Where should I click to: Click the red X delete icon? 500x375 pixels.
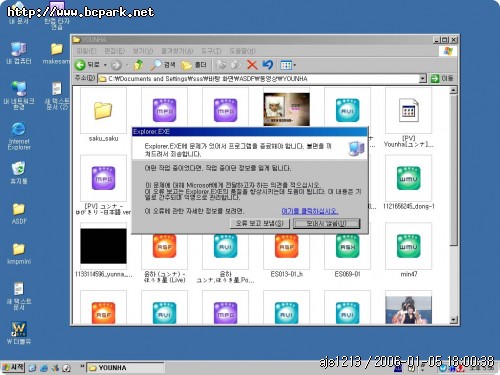[252, 65]
